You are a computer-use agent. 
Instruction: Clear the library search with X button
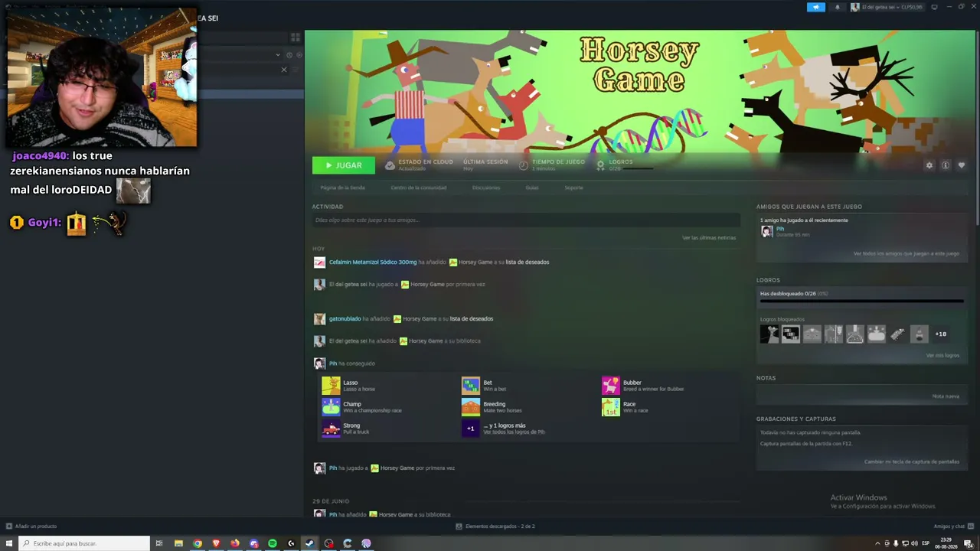(x=284, y=70)
